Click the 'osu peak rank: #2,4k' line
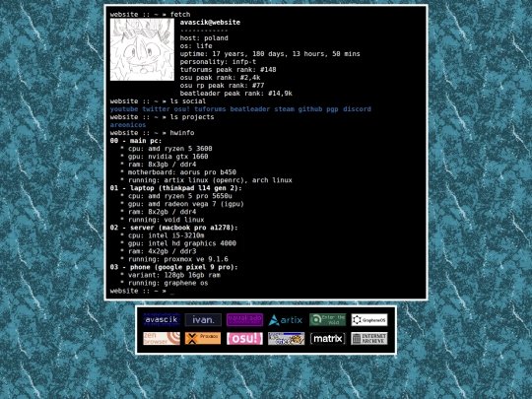The height and width of the screenshot is (399, 532). 220,78
